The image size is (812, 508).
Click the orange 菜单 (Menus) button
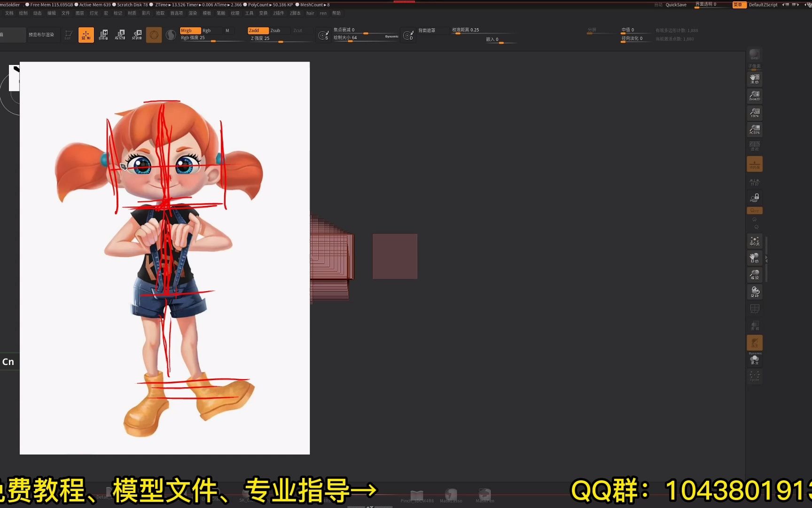739,5
